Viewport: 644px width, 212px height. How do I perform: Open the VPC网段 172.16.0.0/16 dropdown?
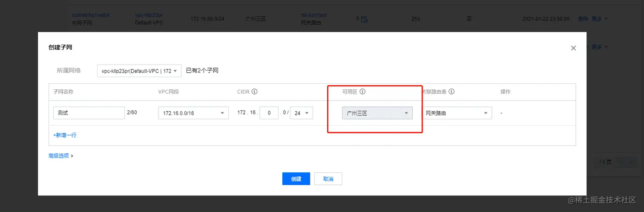pos(193,113)
